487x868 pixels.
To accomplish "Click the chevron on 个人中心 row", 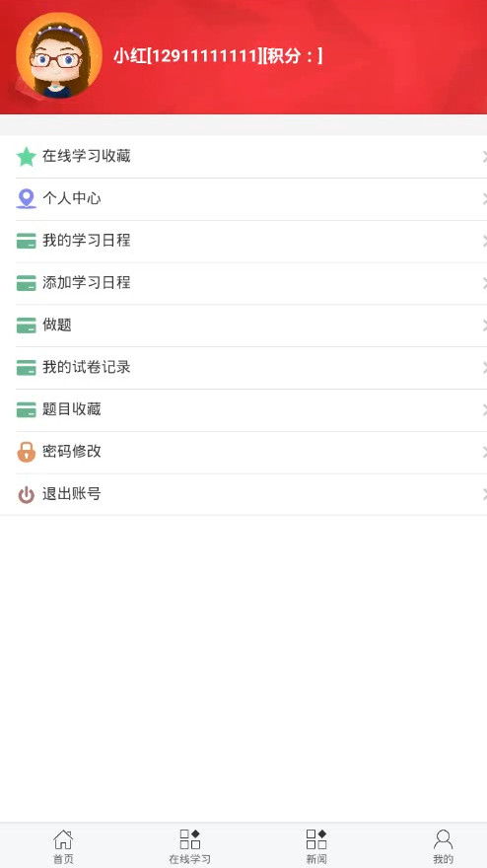I will 484,198.
